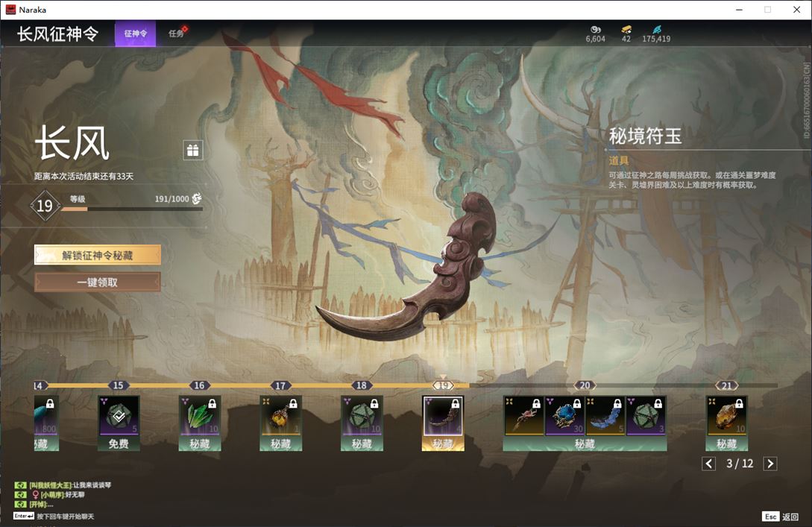812x527 pixels.
Task: Click the silver coin currency icon showing 6,604
Action: tap(596, 30)
